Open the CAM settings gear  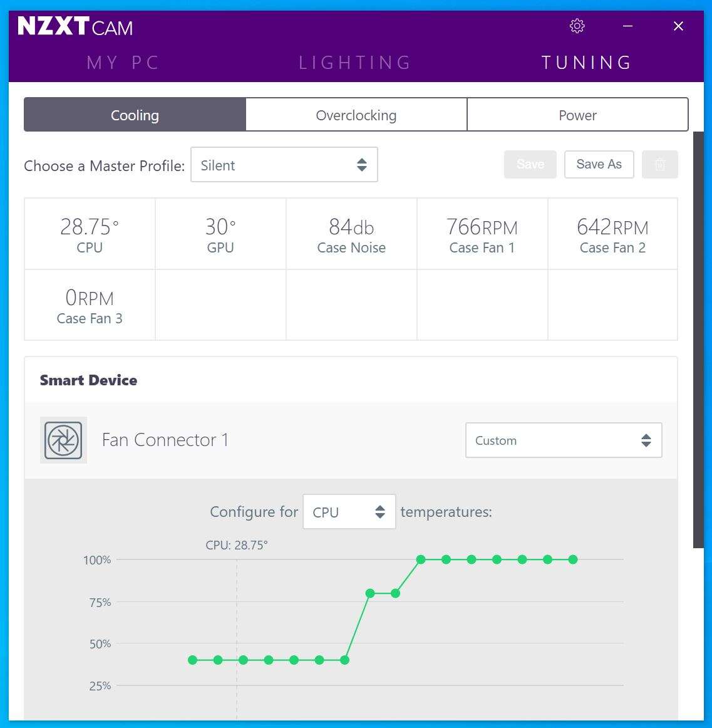click(x=577, y=26)
